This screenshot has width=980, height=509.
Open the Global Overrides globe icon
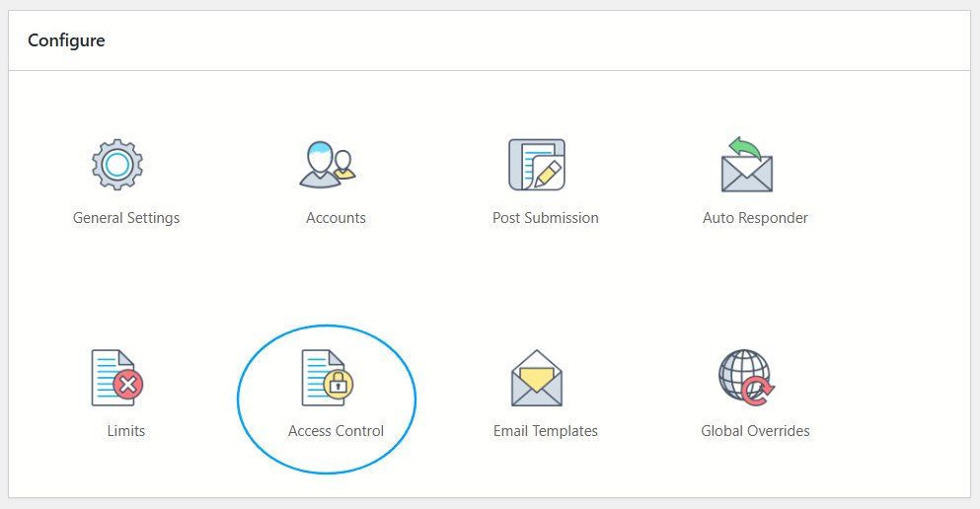point(747,378)
